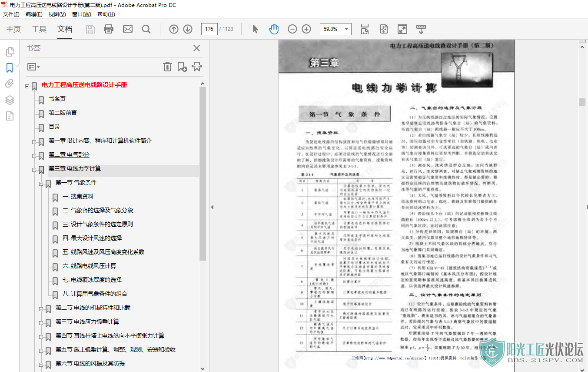Collapse 第一节 气象条件 bookmark node
Image resolution: width=588 pixels, height=372 pixels.
click(x=41, y=184)
